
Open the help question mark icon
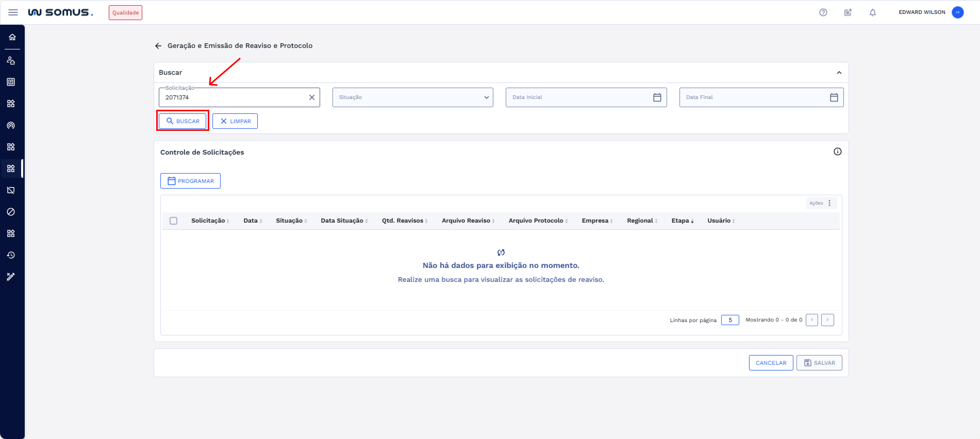coord(823,13)
